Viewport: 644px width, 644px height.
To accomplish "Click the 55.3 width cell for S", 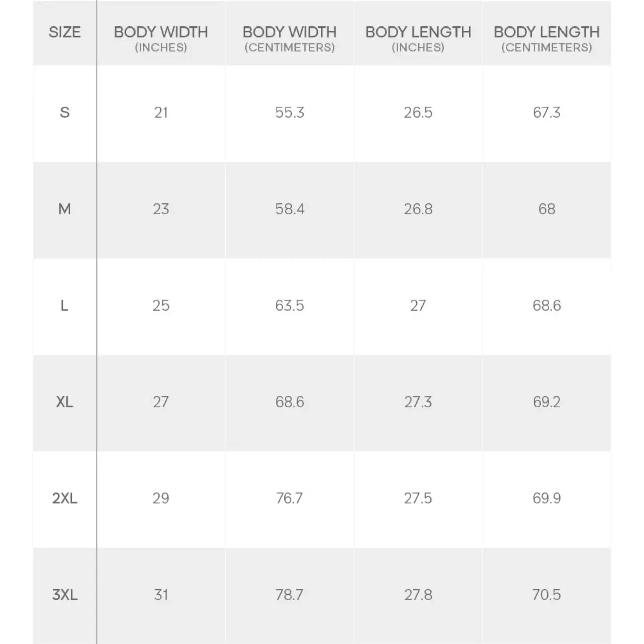I will point(289,112).
